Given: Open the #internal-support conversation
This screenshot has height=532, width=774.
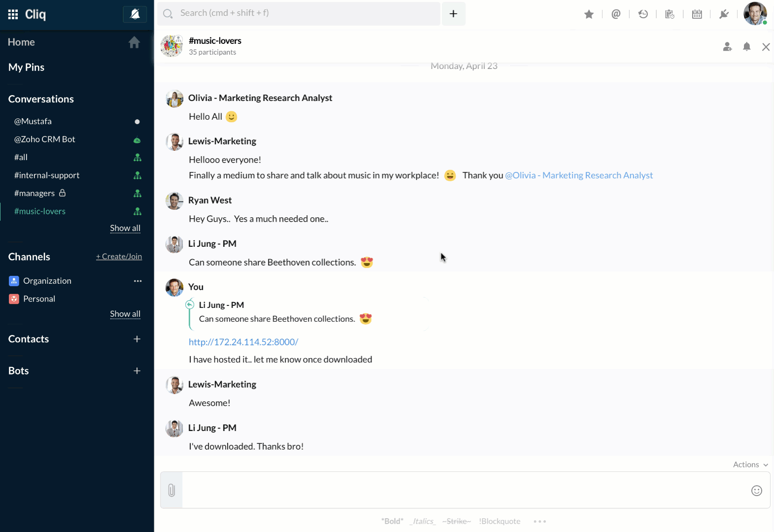Looking at the screenshot, I should [47, 175].
